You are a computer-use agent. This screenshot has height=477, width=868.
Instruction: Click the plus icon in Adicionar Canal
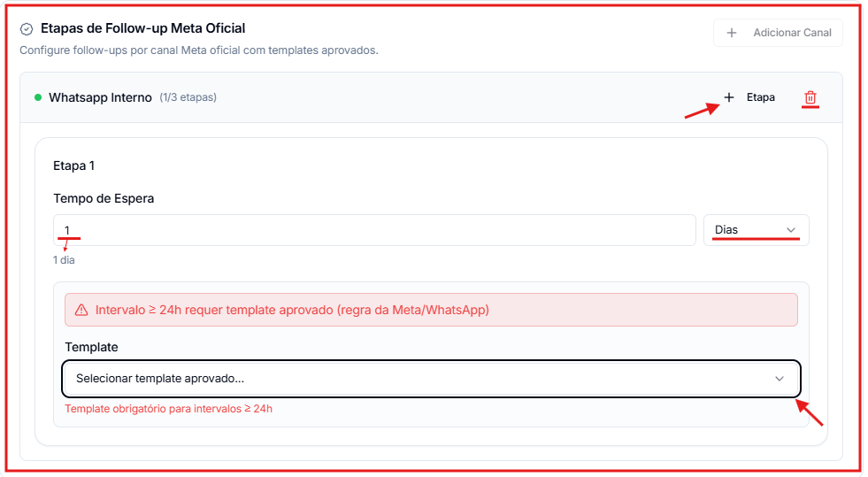tap(731, 33)
